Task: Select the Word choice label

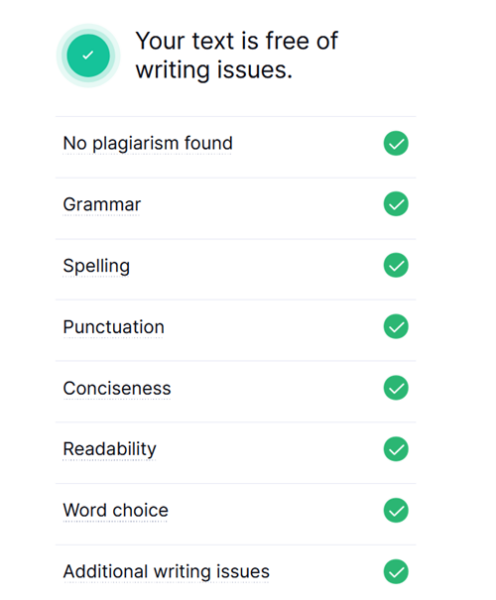Action: tap(116, 510)
